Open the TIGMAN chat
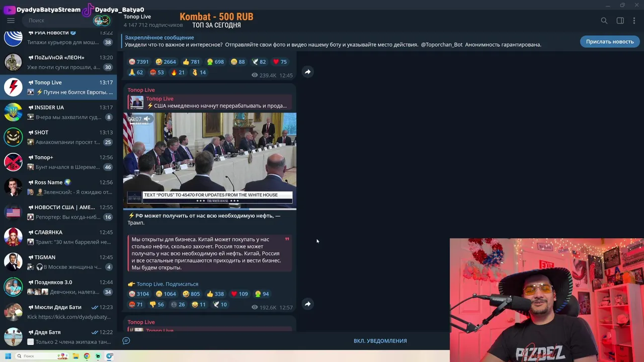 (58, 262)
